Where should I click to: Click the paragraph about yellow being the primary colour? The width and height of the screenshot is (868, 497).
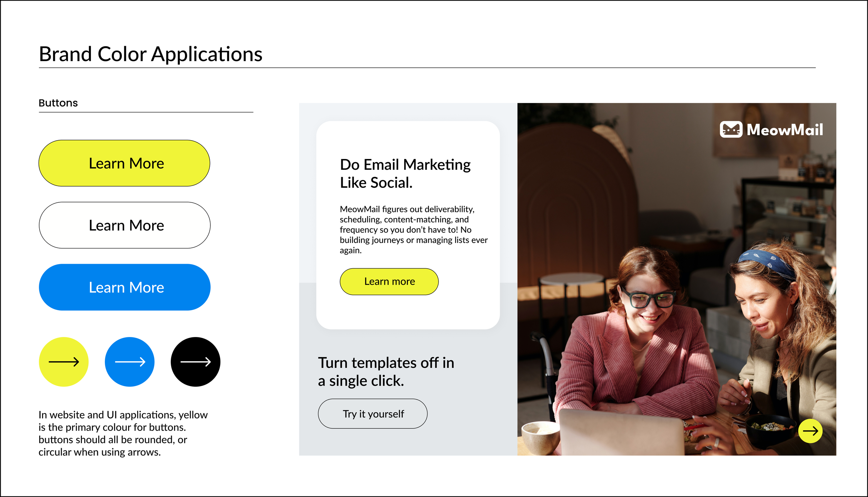point(123,433)
